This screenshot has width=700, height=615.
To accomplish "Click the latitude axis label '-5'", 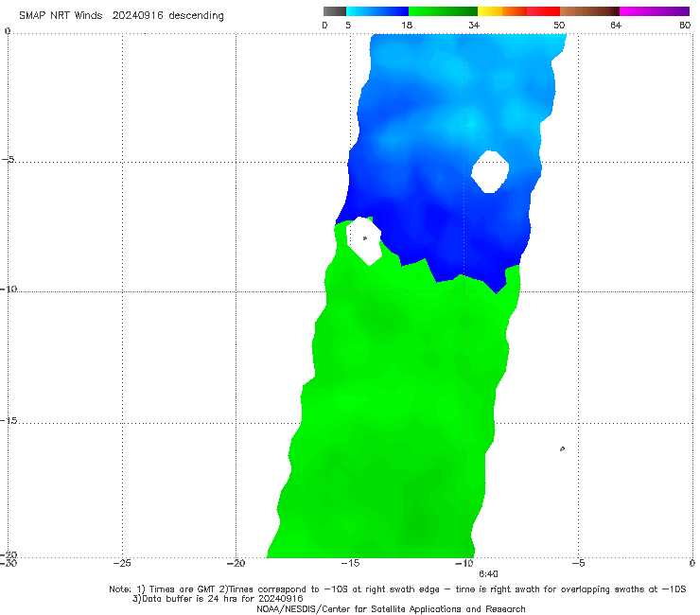I will [x=8, y=159].
